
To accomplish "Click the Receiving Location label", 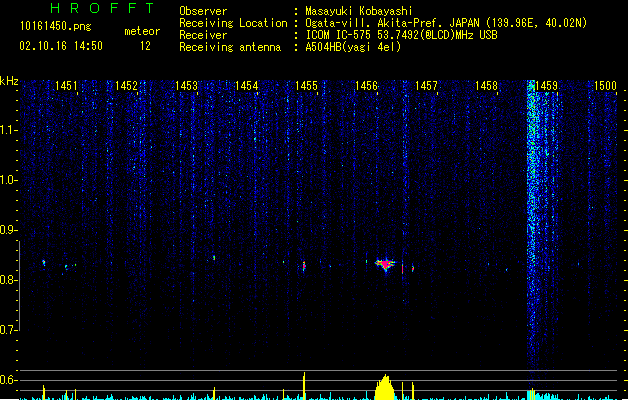I will pos(233,23).
